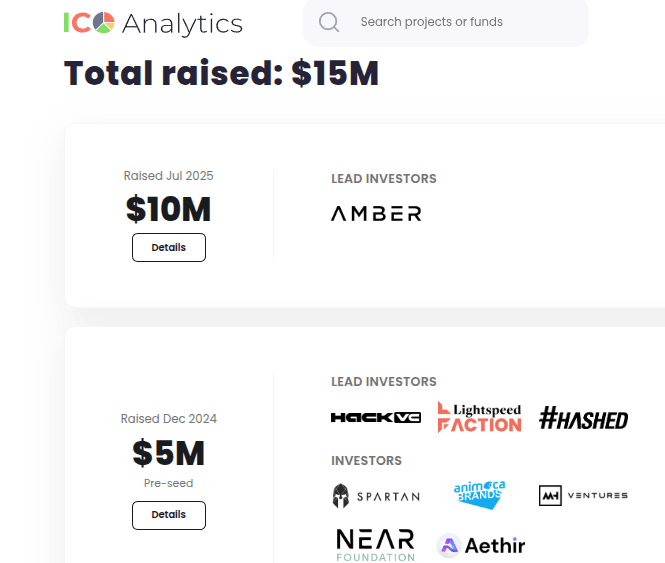
Task: Type in the Search projects or funds field
Action: coord(460,22)
